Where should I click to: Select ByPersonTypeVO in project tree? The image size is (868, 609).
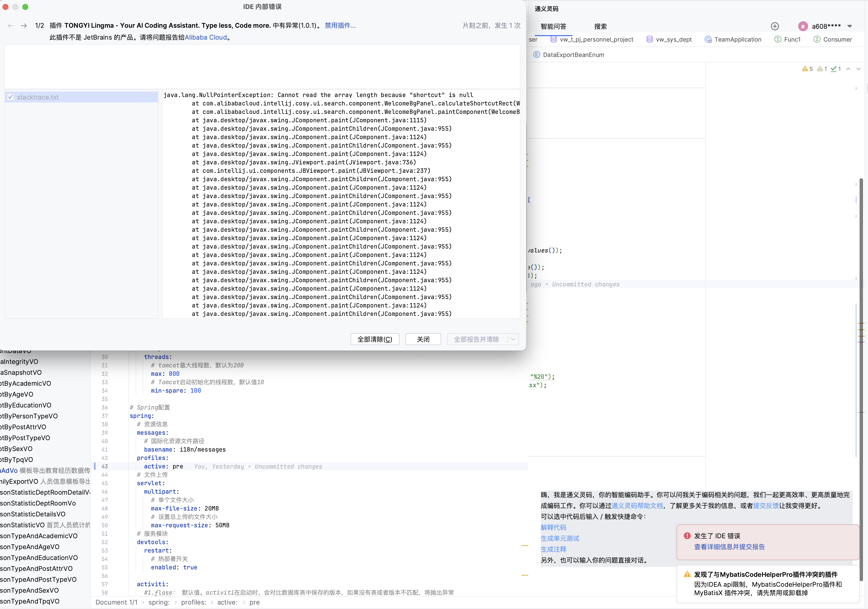(x=29, y=416)
